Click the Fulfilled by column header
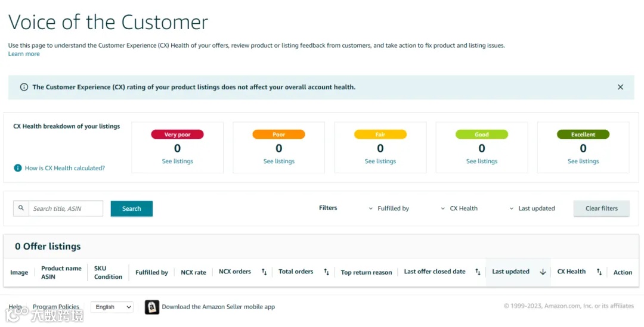 151,272
